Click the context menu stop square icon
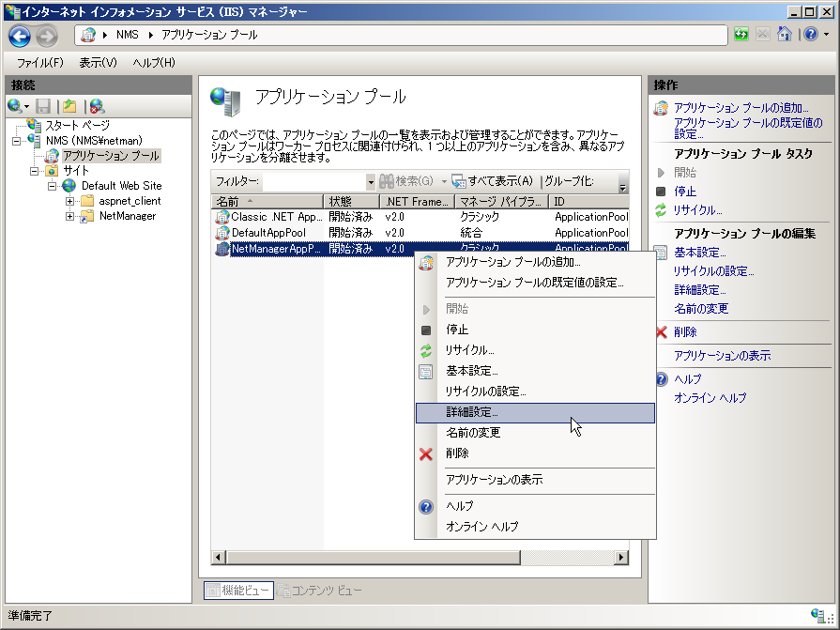The height and width of the screenshot is (630, 840). (426, 330)
